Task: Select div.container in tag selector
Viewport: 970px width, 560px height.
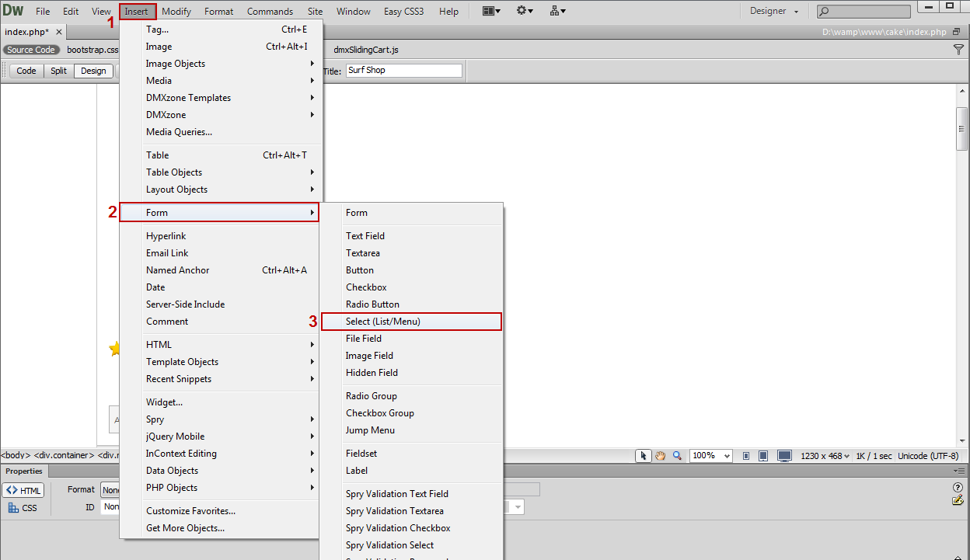Action: (64, 456)
